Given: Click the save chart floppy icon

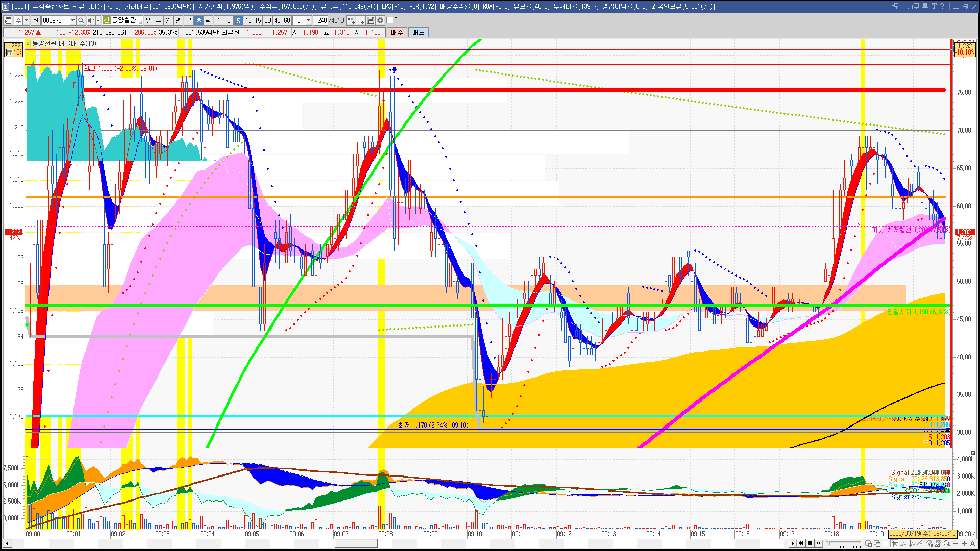Looking at the screenshot, I should point(371,20).
